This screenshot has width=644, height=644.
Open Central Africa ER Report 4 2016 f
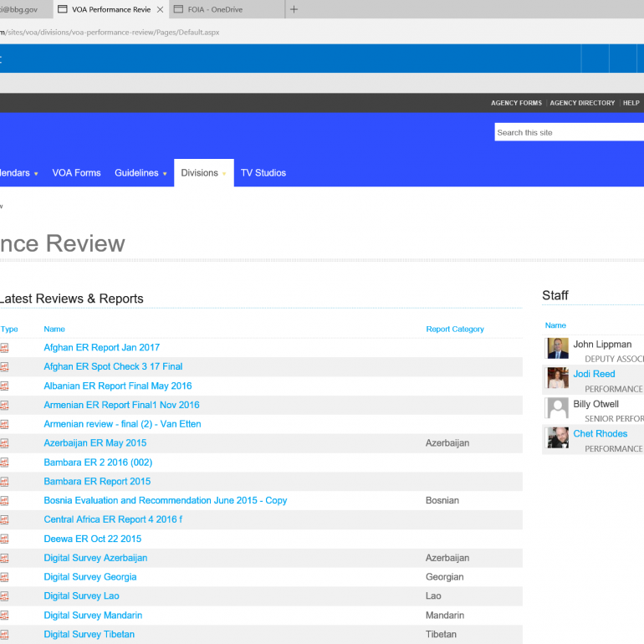[x=113, y=519]
